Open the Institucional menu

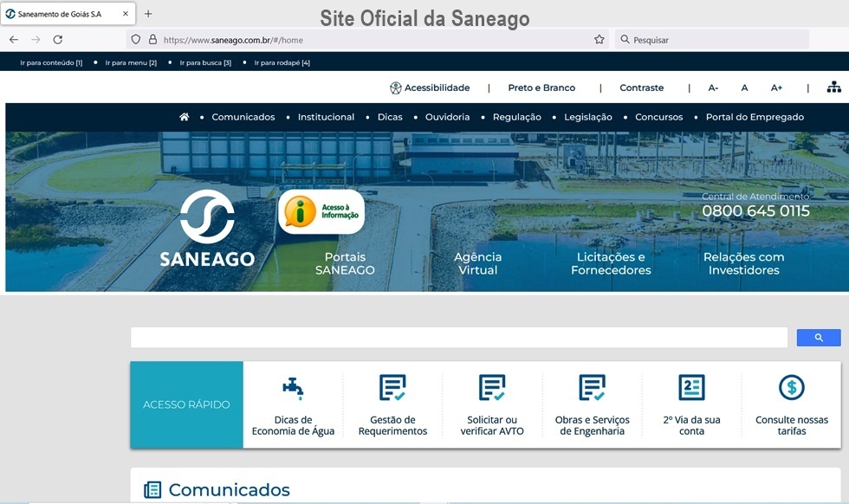[x=326, y=117]
